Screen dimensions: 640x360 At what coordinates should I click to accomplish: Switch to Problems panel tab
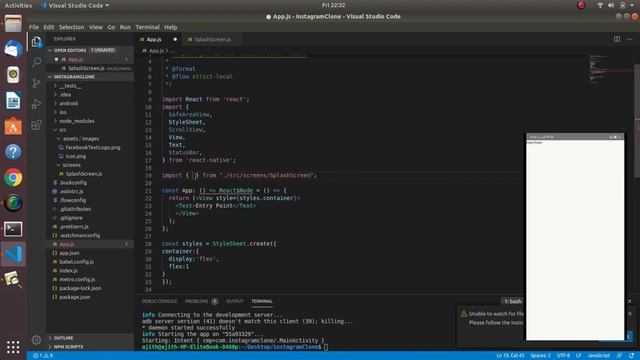(x=197, y=301)
